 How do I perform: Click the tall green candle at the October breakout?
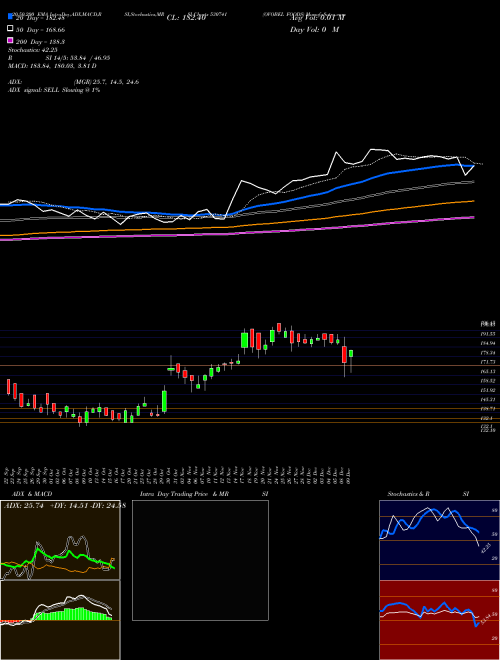tap(164, 401)
